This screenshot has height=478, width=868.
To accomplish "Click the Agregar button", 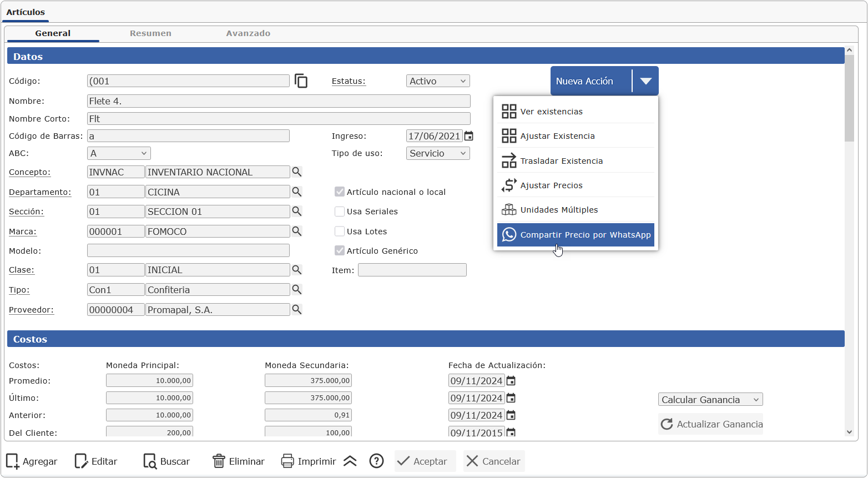I will pos(32,461).
